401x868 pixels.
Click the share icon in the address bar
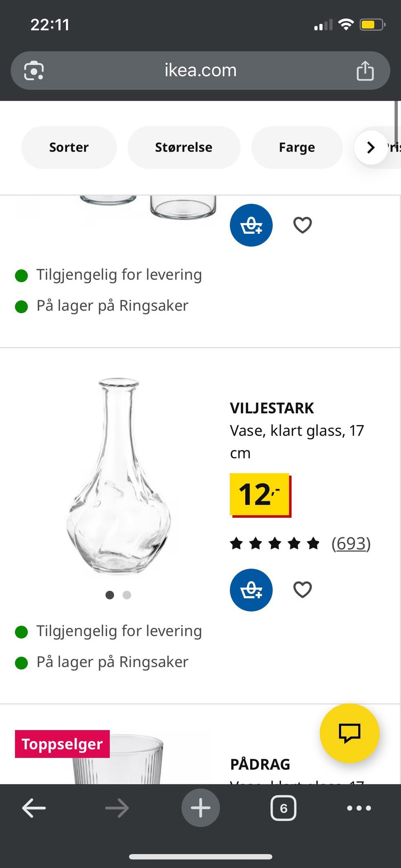pos(365,70)
